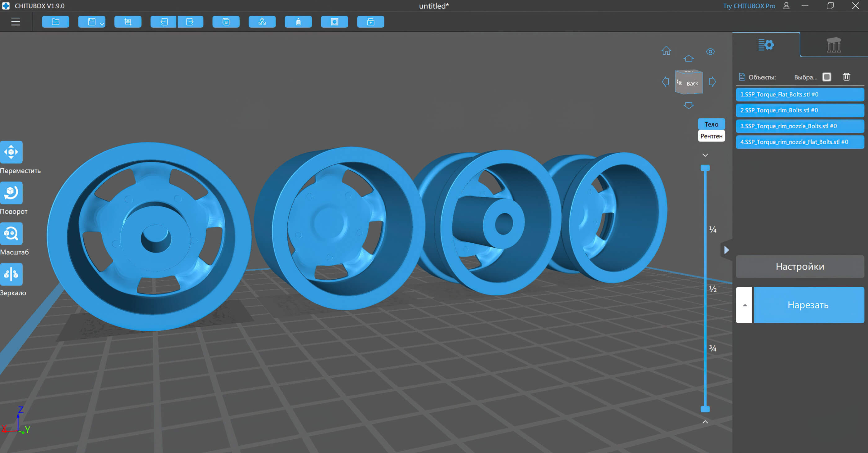
Task: Click the undo arrow toolbar icon
Action: click(164, 22)
